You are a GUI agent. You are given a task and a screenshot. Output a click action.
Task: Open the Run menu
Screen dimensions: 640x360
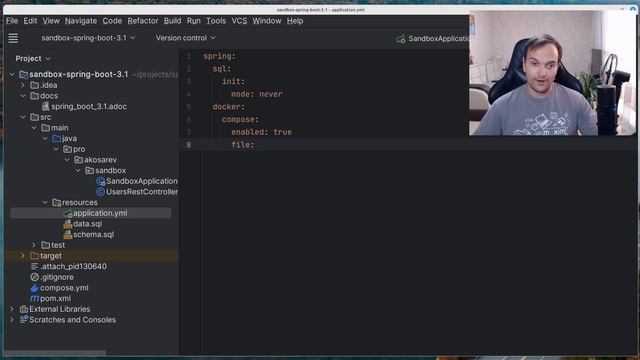click(193, 21)
